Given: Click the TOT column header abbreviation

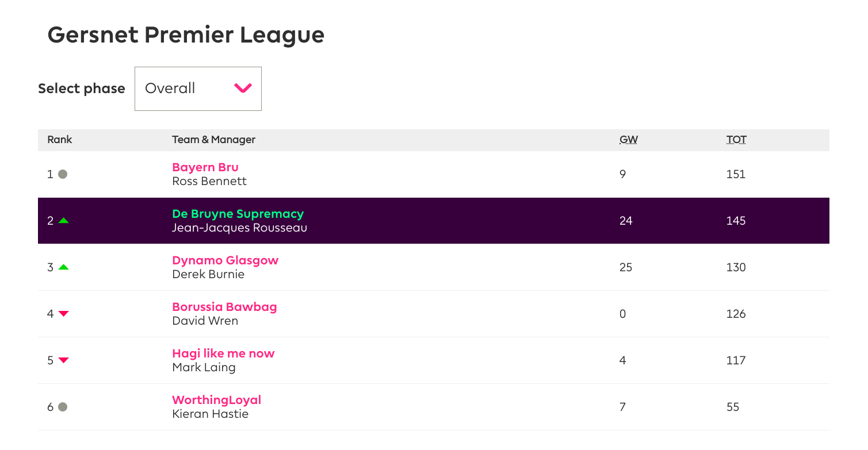Looking at the screenshot, I should pos(736,140).
